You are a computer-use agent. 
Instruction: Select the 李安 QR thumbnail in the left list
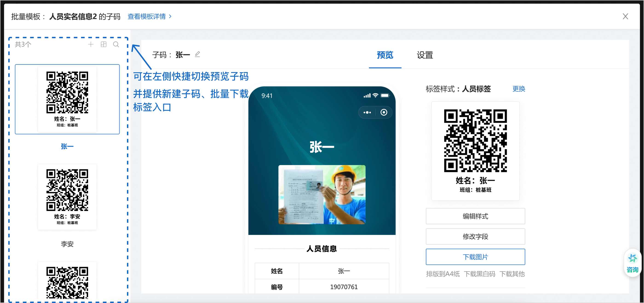pos(67,197)
